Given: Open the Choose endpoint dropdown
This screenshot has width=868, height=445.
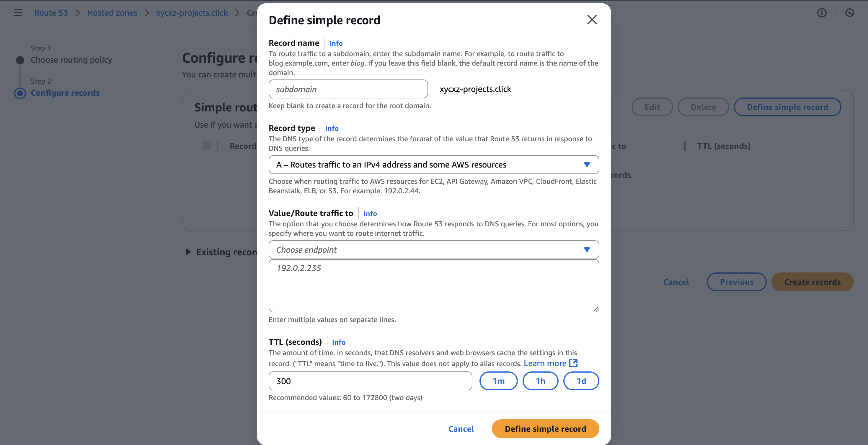Looking at the screenshot, I should 434,250.
